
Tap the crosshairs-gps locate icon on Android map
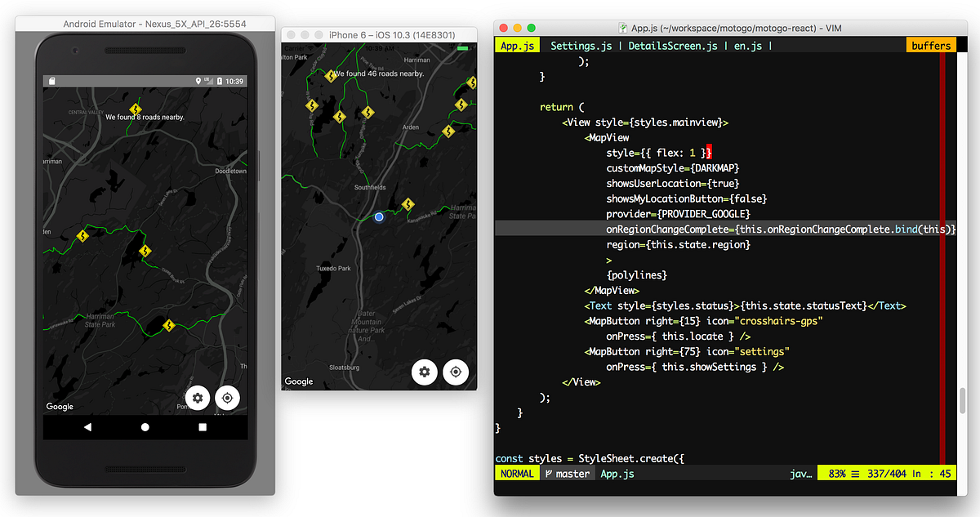click(227, 398)
